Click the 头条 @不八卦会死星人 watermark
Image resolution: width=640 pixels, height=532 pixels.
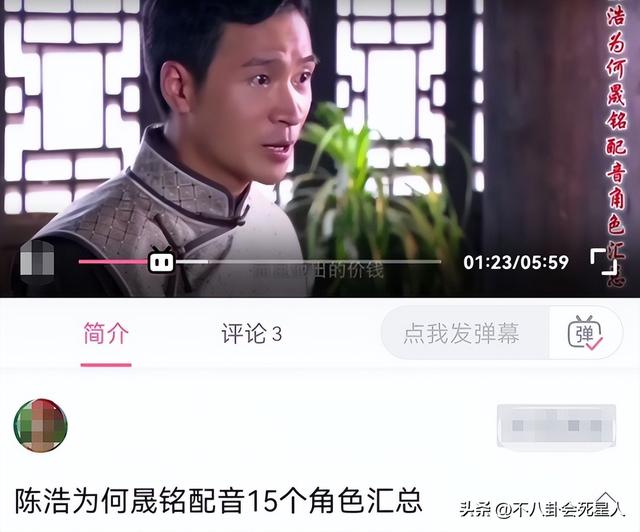pos(542,509)
